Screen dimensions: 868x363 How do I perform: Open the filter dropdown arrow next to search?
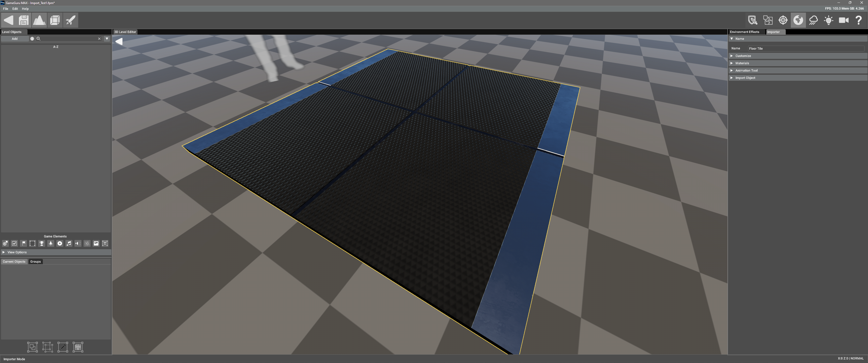107,39
